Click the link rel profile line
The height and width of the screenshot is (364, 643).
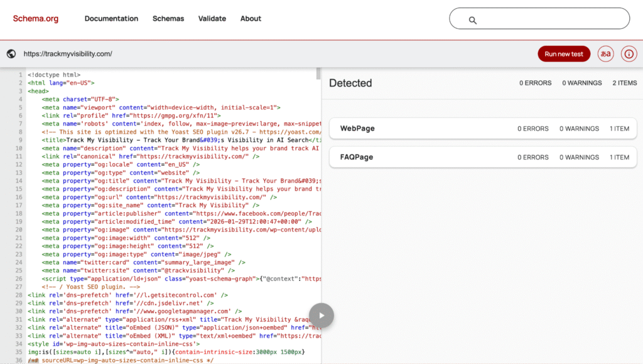(x=131, y=115)
